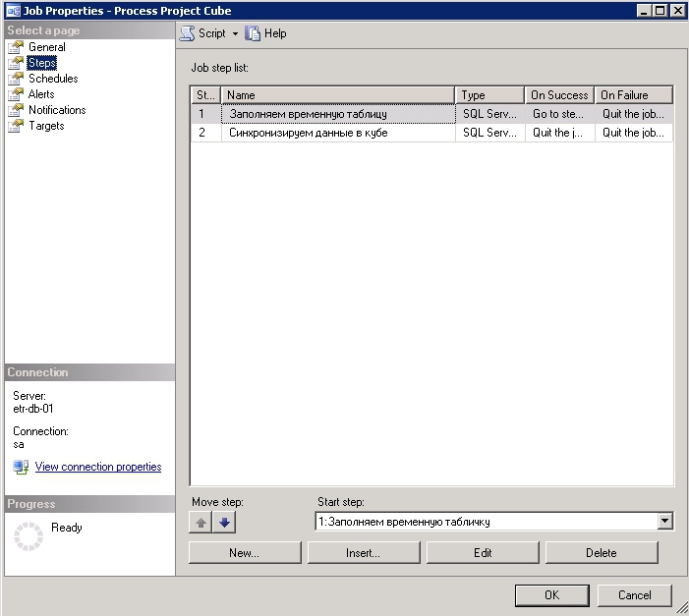This screenshot has height=616, width=689.
Task: Click the Schedules page icon
Action: [x=16, y=79]
